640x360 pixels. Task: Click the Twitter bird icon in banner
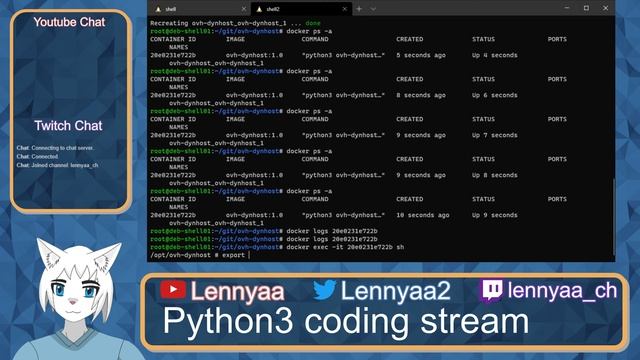pos(325,289)
